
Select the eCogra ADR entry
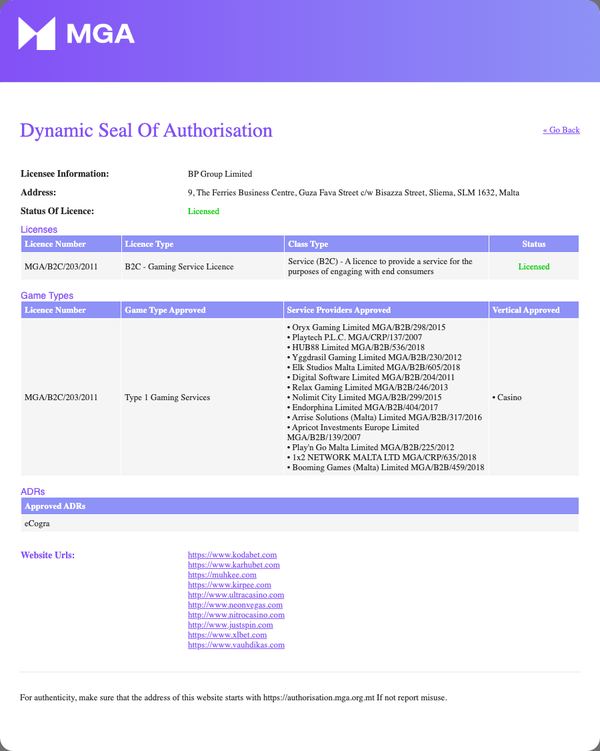click(37, 523)
